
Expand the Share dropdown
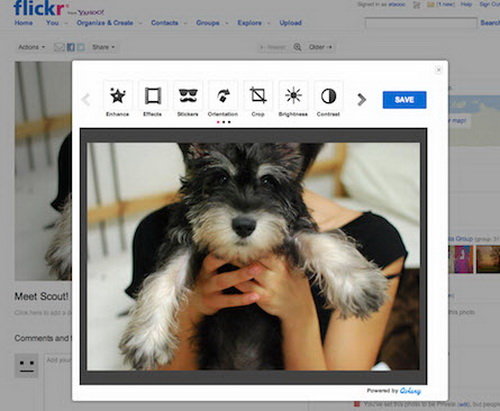pyautogui.click(x=103, y=47)
